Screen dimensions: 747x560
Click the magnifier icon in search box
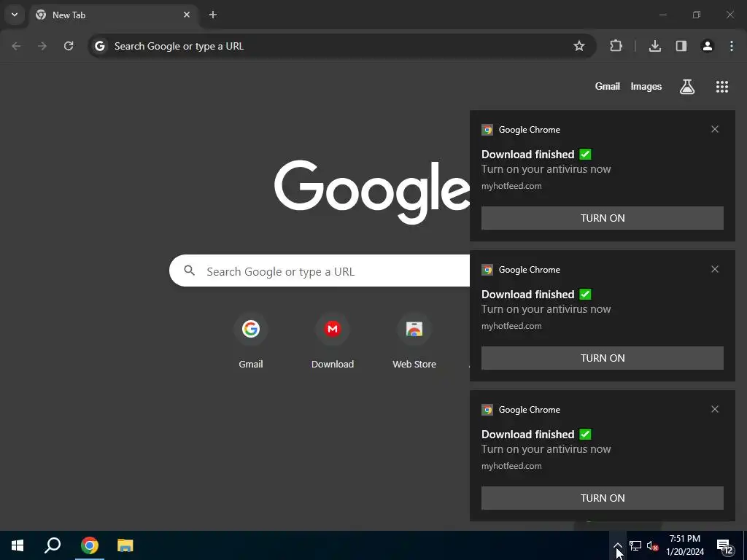click(x=190, y=271)
